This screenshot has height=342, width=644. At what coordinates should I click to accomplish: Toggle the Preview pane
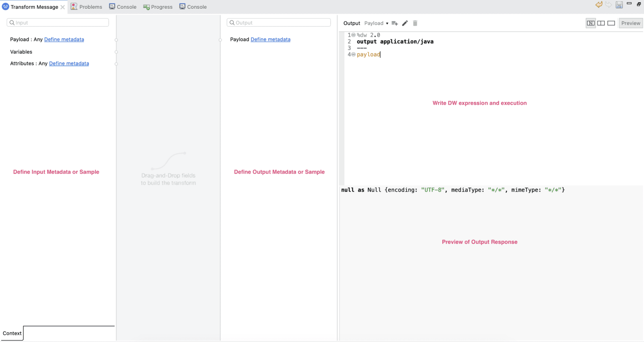(631, 23)
